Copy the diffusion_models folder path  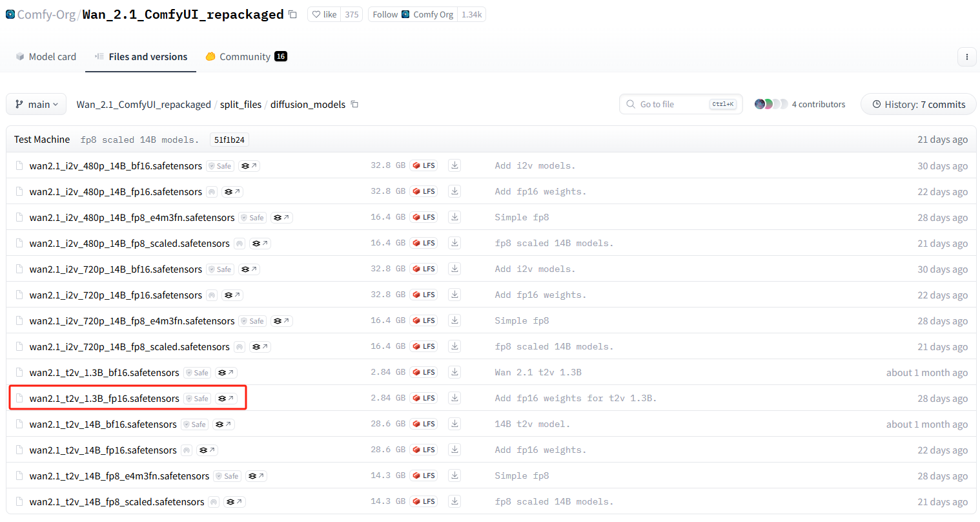point(354,104)
